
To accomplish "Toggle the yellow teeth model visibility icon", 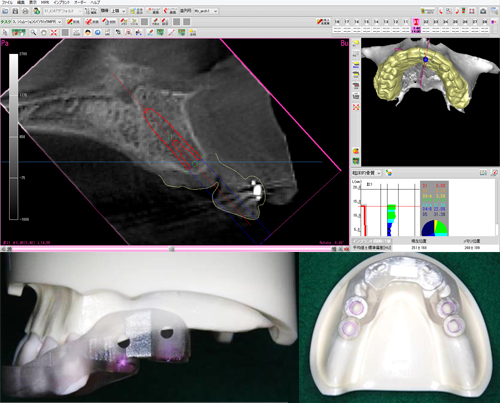I will (x=356, y=43).
